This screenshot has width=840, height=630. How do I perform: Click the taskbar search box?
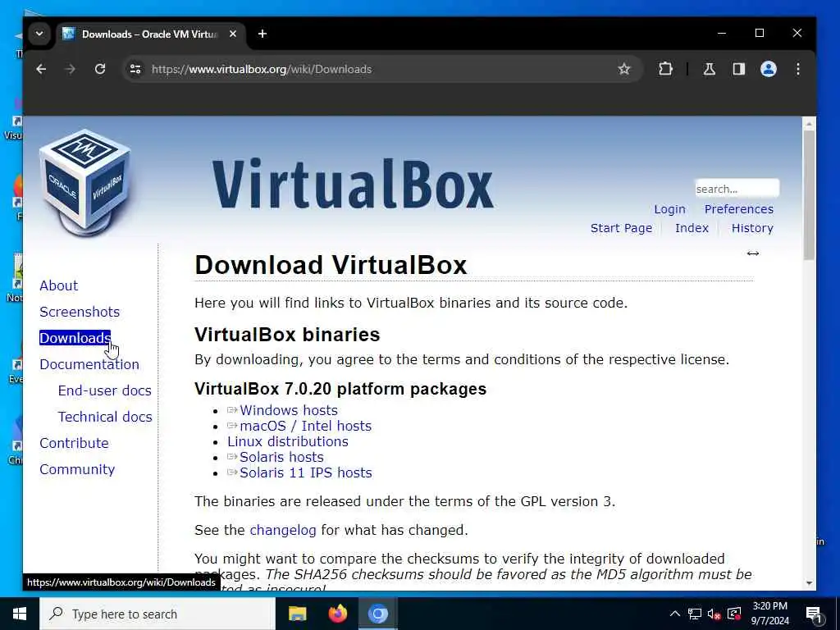point(157,614)
